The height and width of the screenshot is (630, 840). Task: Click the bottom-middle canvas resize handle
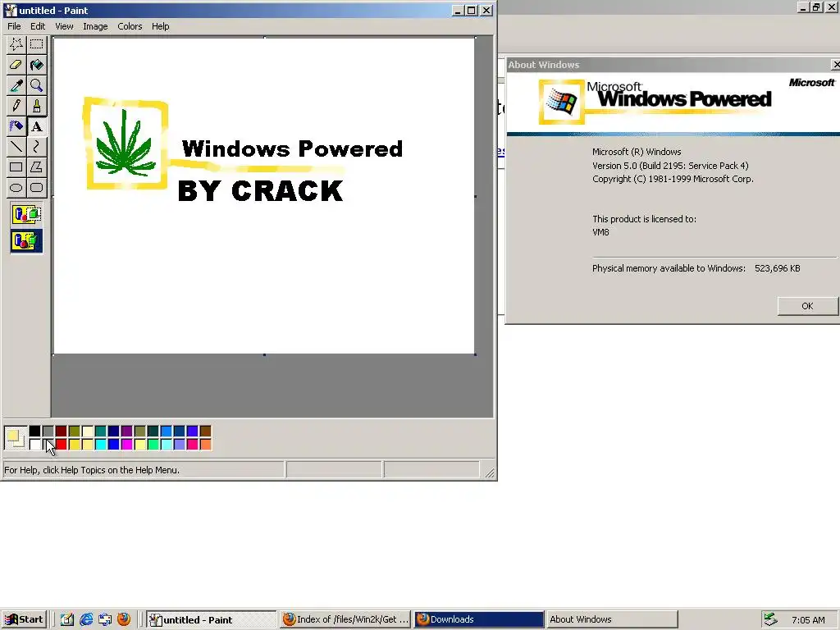tap(264, 354)
